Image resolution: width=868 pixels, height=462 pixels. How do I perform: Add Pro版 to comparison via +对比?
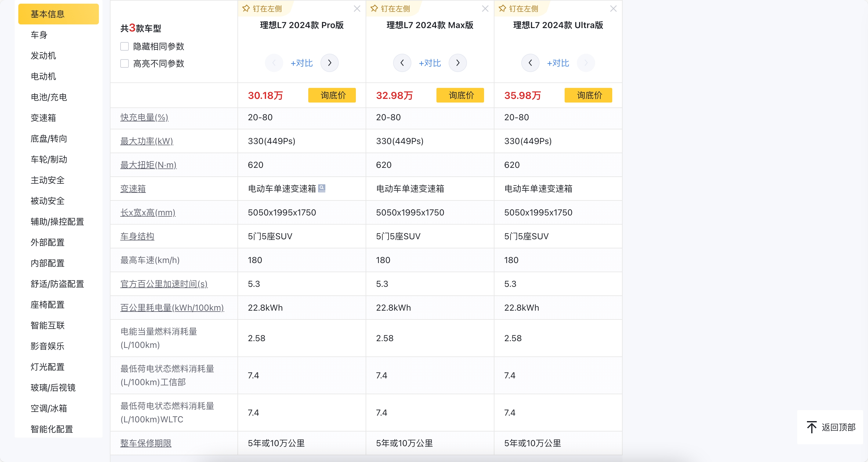click(302, 63)
